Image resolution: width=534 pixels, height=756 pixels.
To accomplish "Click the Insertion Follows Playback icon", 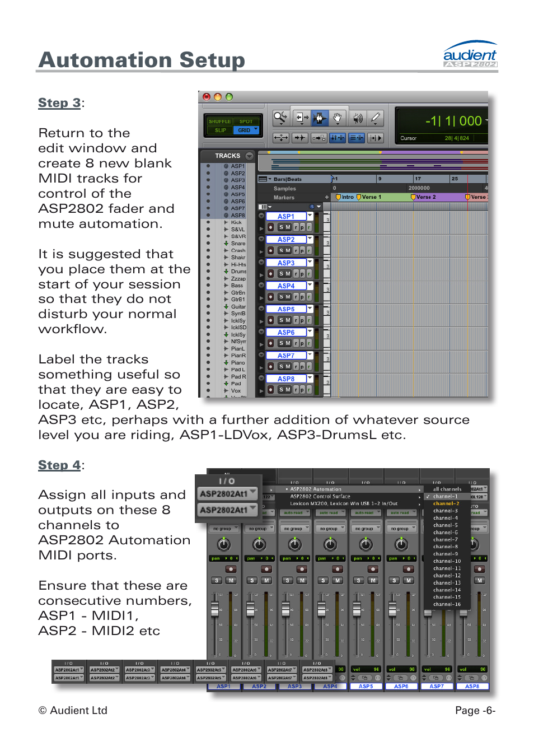I will point(375,138).
